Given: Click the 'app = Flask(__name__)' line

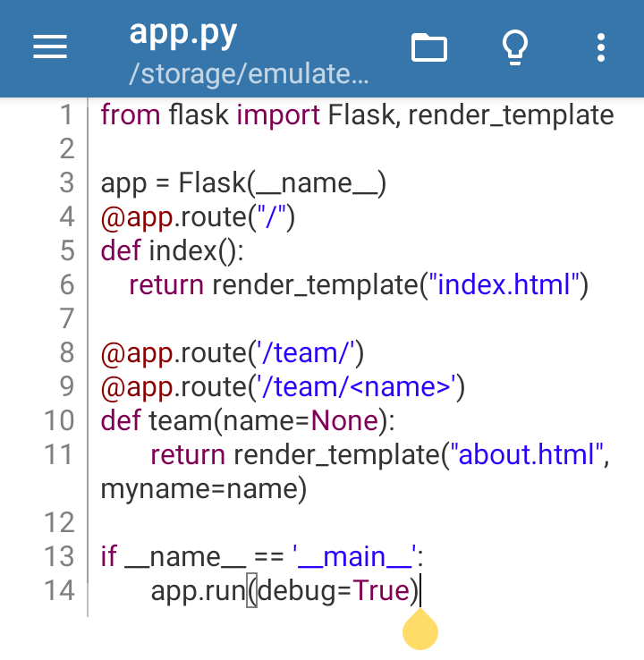Looking at the screenshot, I should point(243,182).
